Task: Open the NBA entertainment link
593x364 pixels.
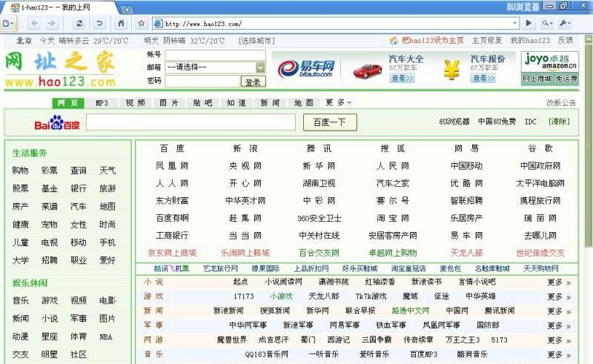Action: [106, 337]
